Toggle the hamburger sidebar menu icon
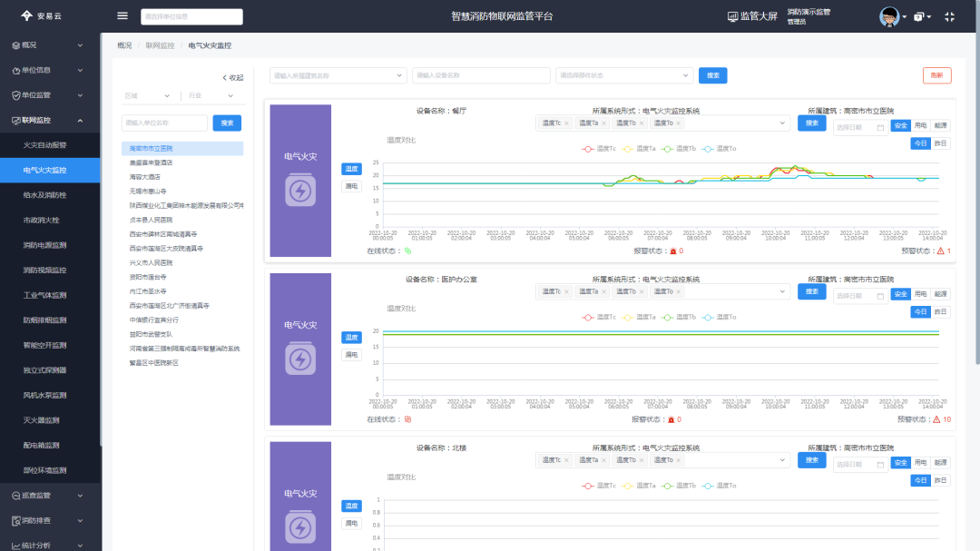The height and width of the screenshot is (551, 980). [x=122, y=15]
